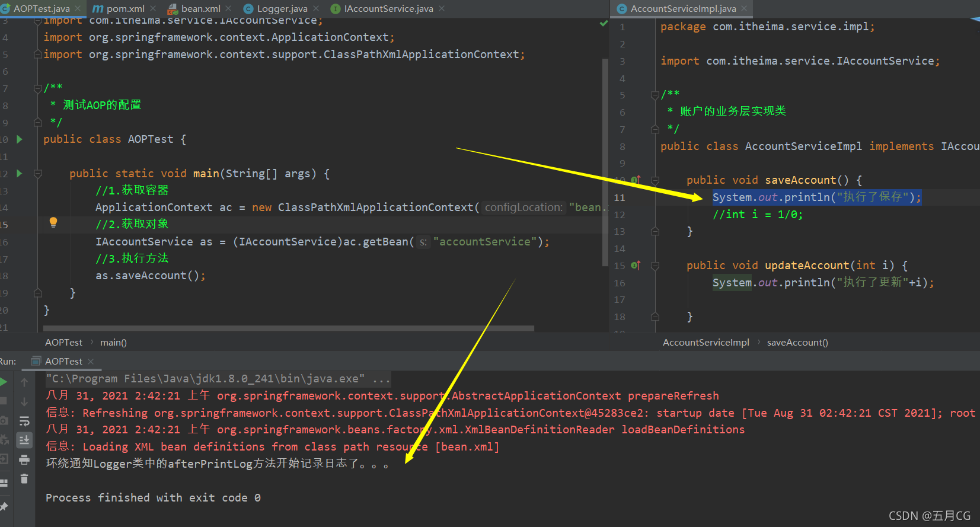Collapse the AOPTest Javadoc comment at line 7
The height and width of the screenshot is (527, 980).
coord(38,88)
